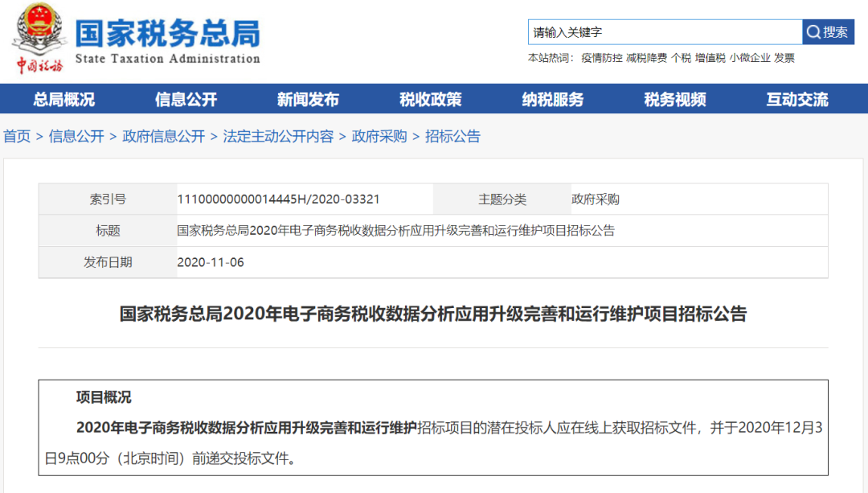868x493 pixels.
Task: Navigate to 法定主动公开内容 breadcrumb link
Action: click(278, 137)
